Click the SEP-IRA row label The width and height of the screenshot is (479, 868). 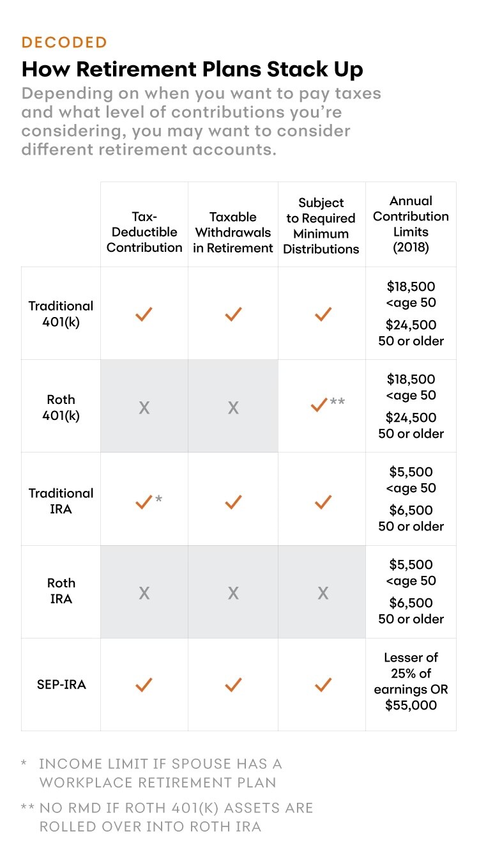point(61,685)
